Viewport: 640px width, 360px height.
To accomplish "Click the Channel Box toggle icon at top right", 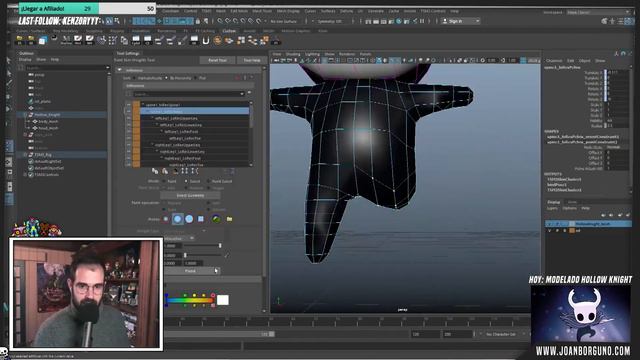I will point(631,21).
